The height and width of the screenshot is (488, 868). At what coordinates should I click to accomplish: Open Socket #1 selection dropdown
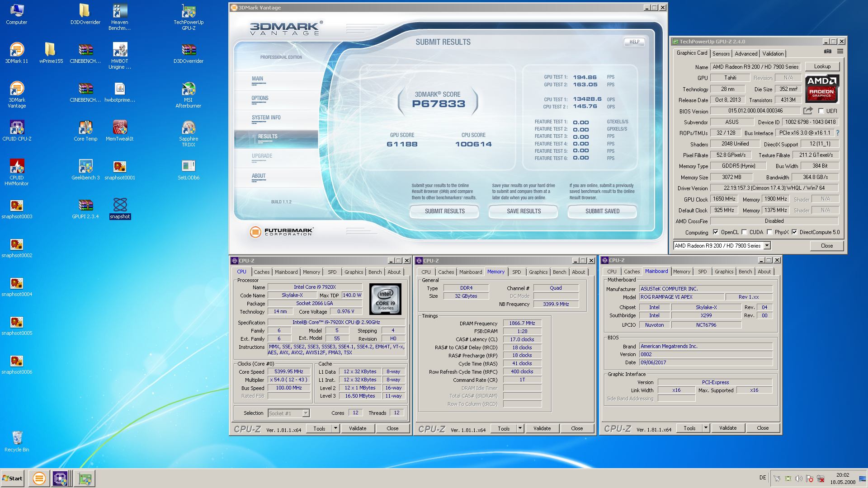306,413
